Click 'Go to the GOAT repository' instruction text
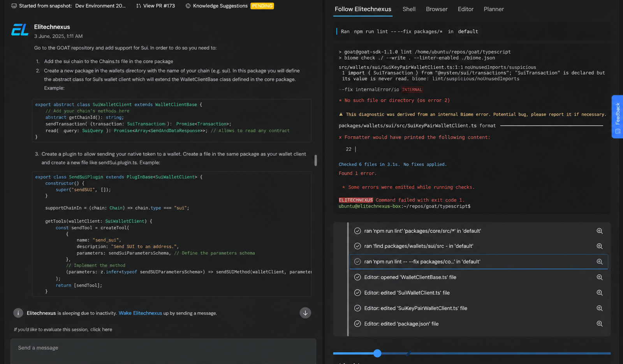This screenshot has width=623, height=364. [x=125, y=48]
